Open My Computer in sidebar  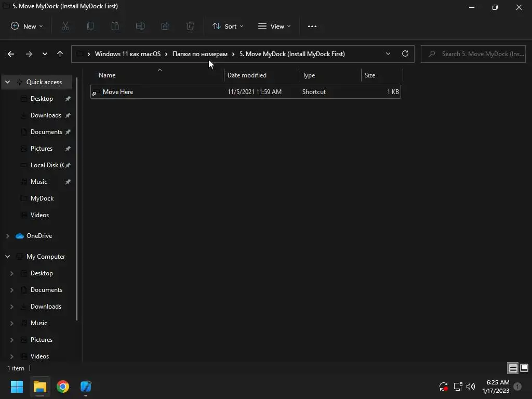[46, 257]
